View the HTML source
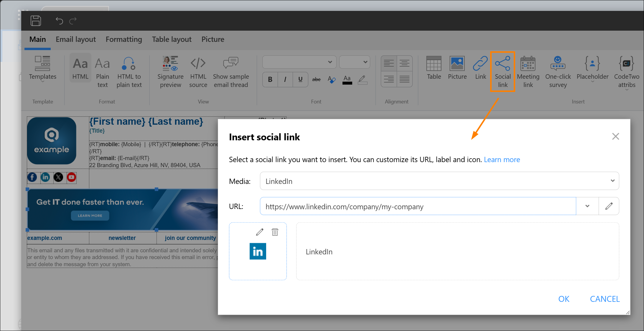644x331 pixels. point(198,72)
